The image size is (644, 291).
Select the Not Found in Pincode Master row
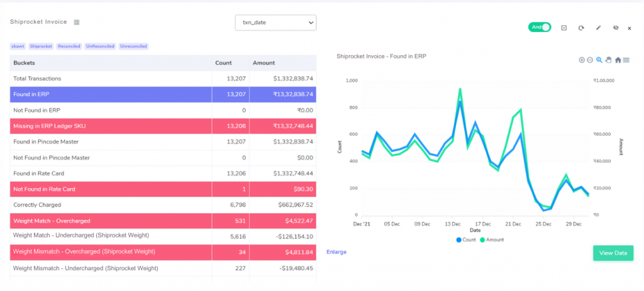pyautogui.click(x=163, y=158)
